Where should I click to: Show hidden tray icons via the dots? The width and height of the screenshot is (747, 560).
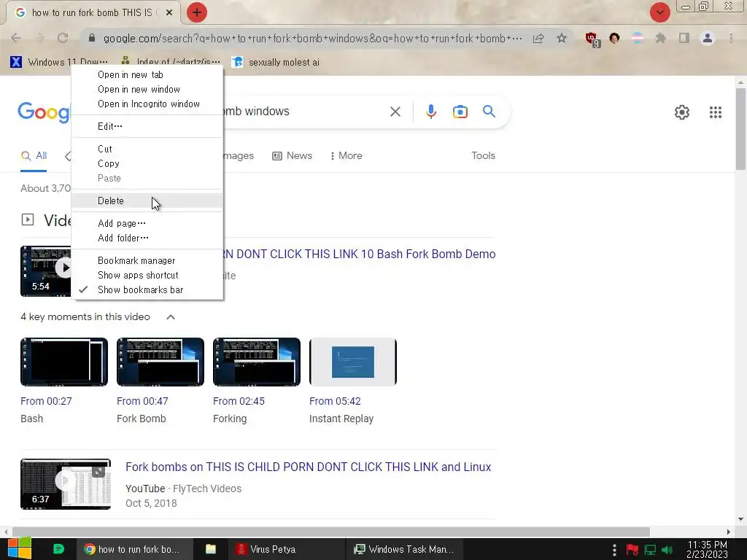click(614, 550)
